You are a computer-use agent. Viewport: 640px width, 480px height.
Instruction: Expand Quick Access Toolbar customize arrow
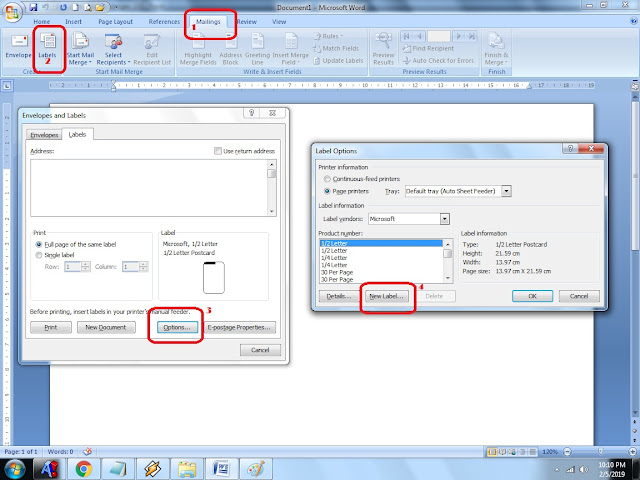(116, 7)
